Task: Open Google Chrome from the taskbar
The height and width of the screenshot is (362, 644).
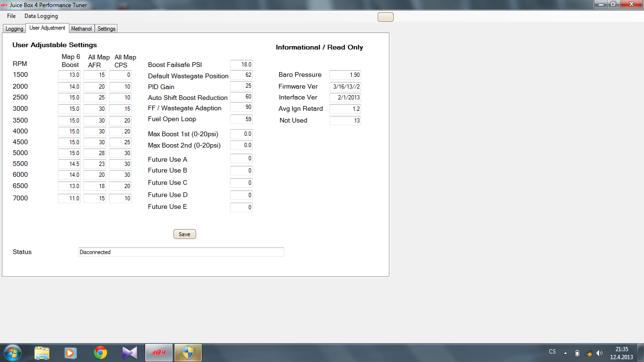Action: tap(100, 353)
